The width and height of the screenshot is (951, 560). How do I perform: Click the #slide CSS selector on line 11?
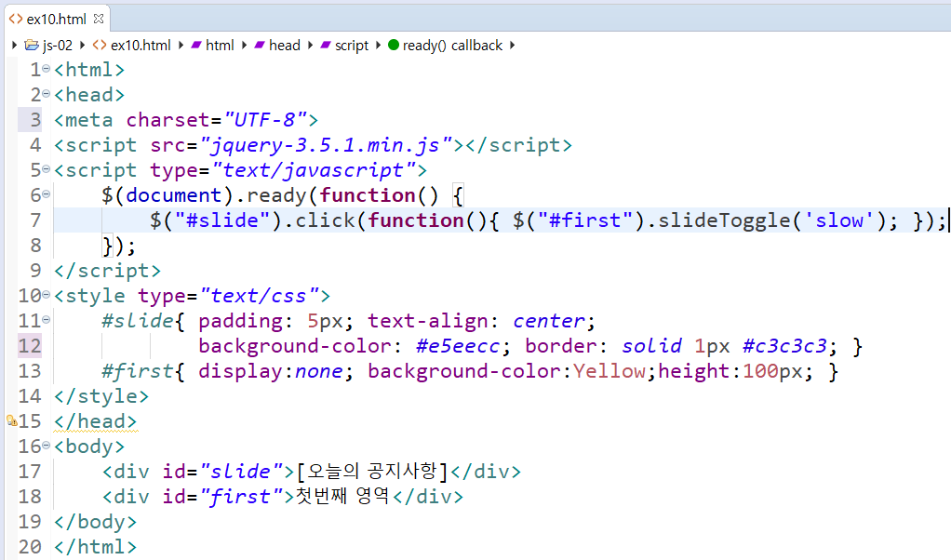click(x=138, y=321)
